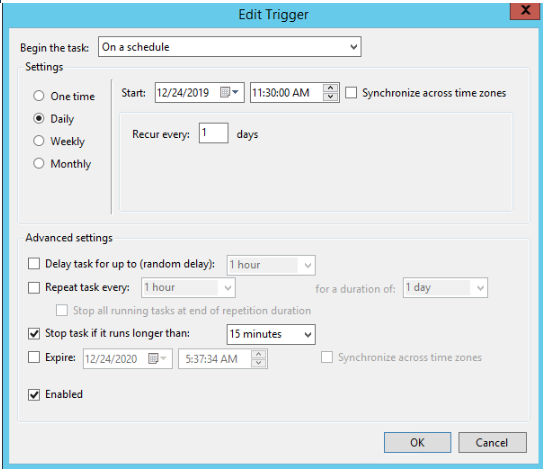Select the Weekly schedule option

coord(39,141)
